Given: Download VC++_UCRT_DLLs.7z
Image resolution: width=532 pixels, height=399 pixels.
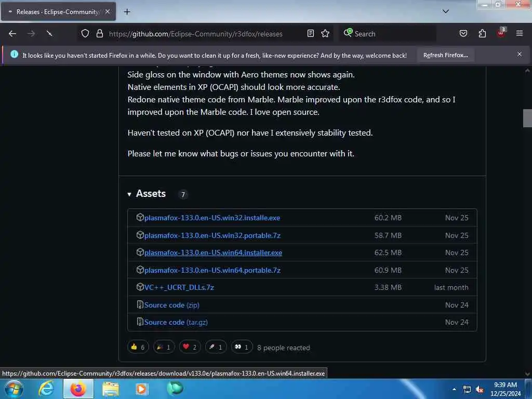Looking at the screenshot, I should point(179,287).
